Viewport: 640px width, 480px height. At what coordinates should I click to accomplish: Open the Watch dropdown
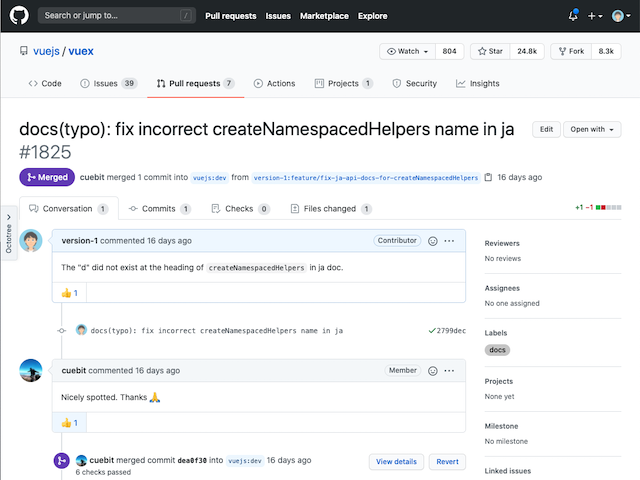click(x=407, y=51)
